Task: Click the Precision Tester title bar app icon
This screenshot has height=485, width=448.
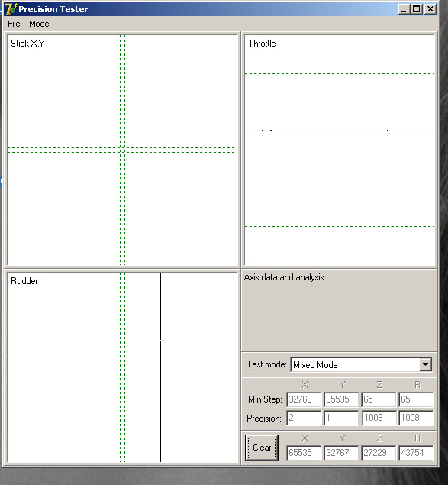Action: coord(11,9)
